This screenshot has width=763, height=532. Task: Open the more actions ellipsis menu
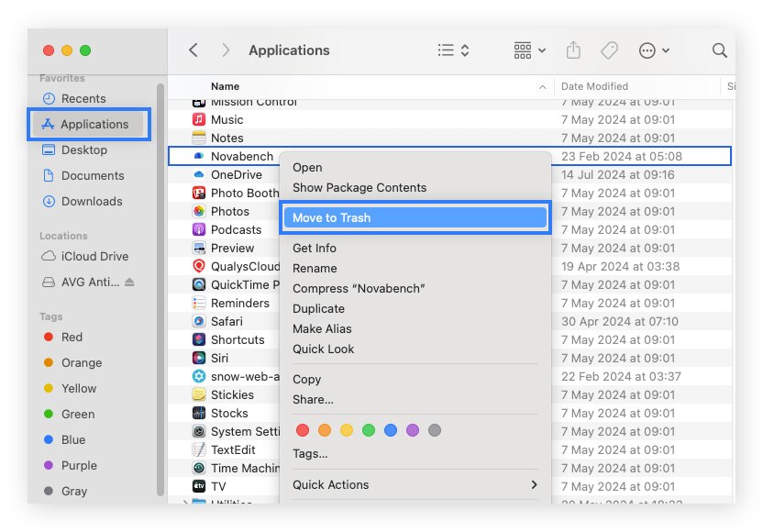point(654,50)
